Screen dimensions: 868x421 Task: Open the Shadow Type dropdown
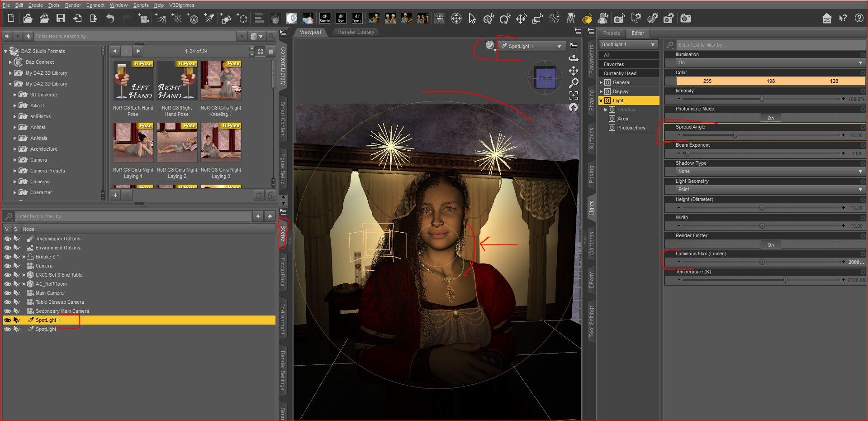(769, 172)
